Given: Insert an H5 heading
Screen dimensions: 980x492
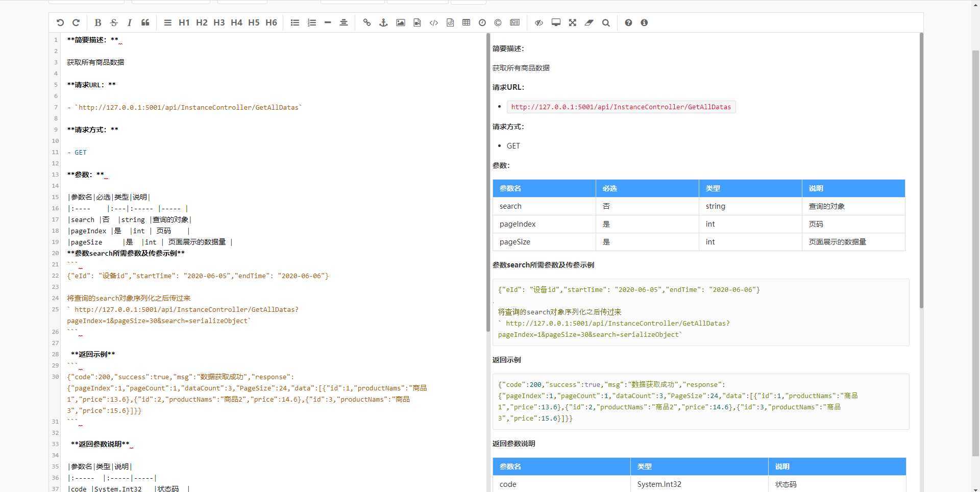Looking at the screenshot, I should [x=254, y=22].
